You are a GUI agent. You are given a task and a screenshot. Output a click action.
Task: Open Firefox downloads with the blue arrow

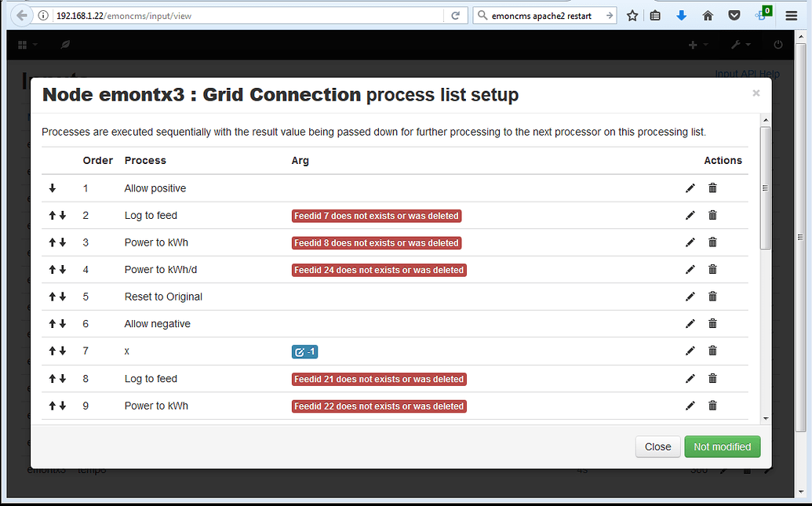(x=681, y=15)
